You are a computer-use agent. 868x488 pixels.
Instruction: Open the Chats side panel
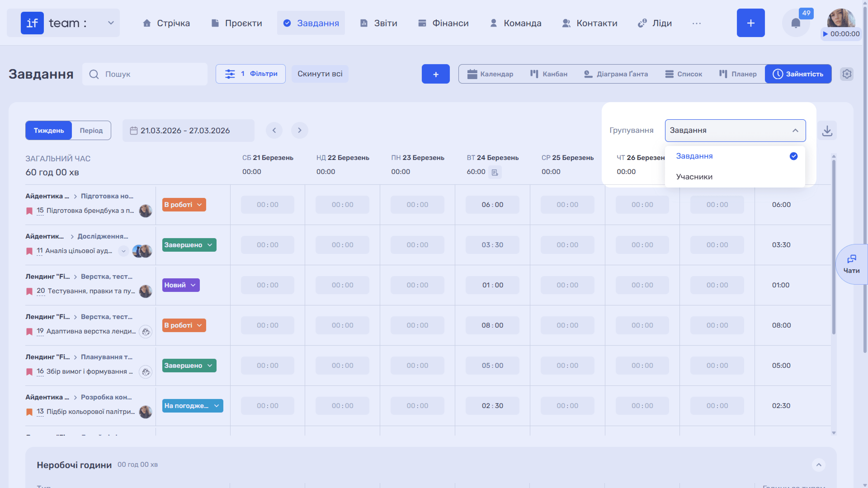pos(851,264)
